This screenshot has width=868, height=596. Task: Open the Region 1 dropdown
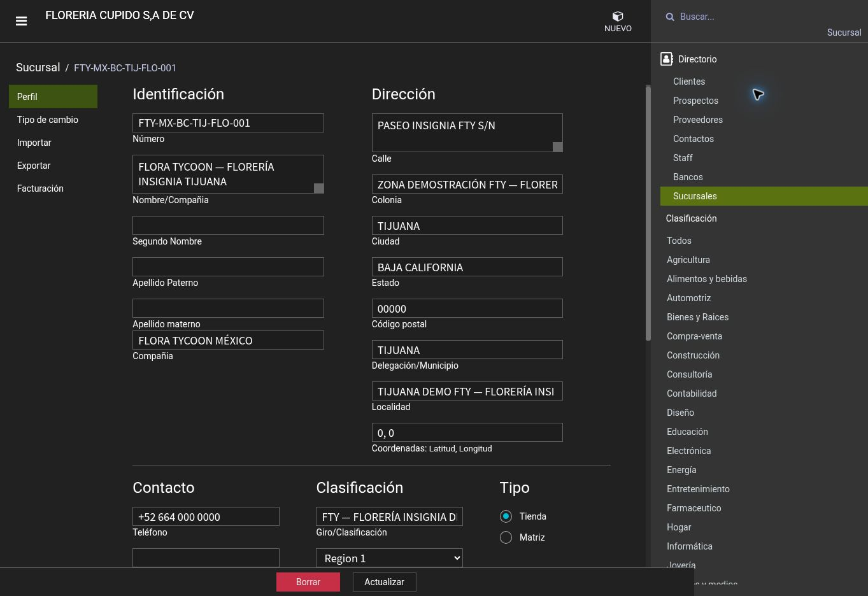(389, 558)
